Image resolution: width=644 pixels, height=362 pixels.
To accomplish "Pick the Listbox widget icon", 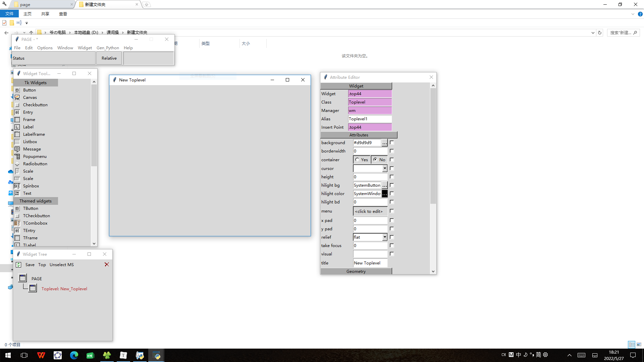I will pyautogui.click(x=17, y=142).
